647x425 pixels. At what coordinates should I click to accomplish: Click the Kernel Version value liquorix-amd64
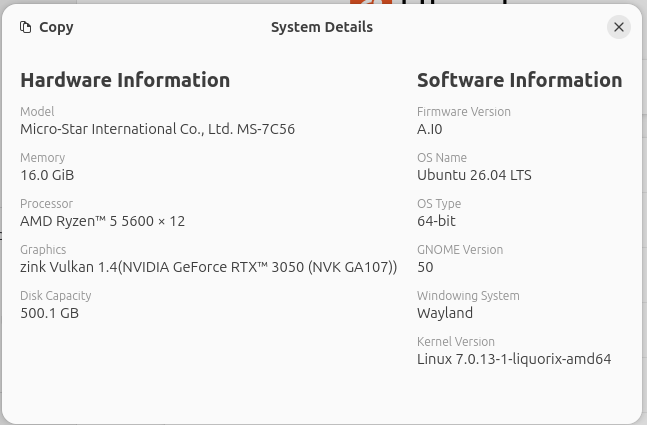coord(514,359)
